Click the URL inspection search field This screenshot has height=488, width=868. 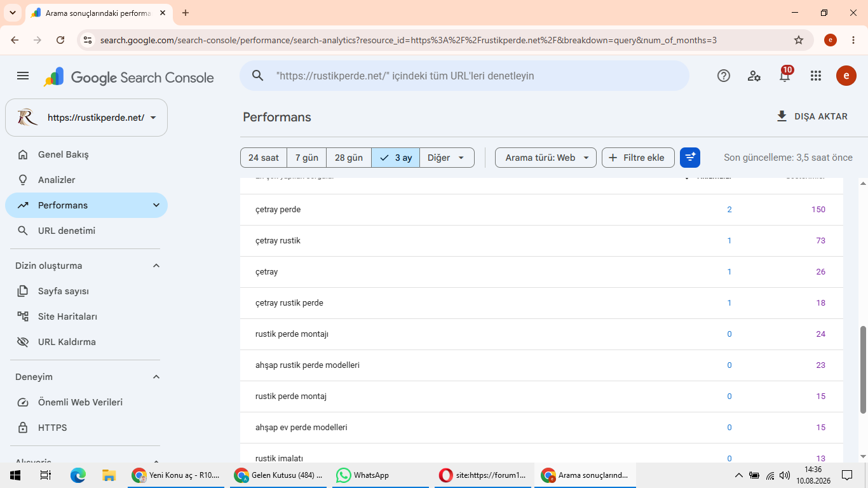(465, 76)
